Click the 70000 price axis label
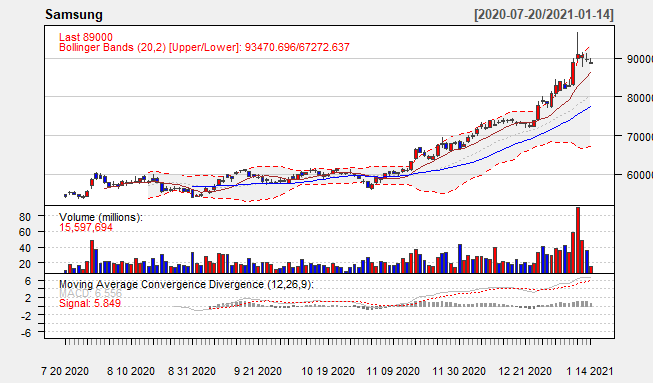This screenshot has height=383, width=653. click(x=640, y=137)
